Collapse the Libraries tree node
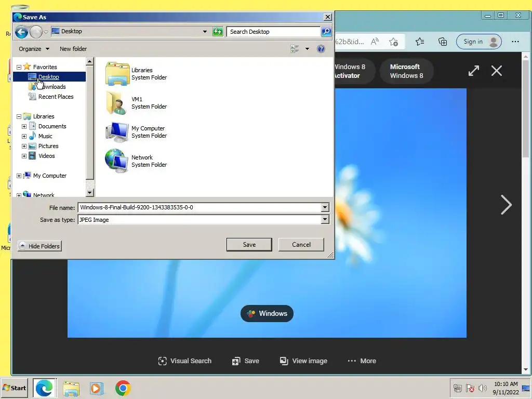532x399 pixels. coord(19,117)
